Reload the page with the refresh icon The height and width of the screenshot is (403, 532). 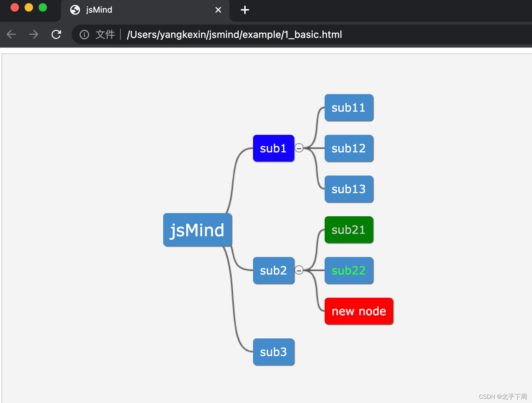56,34
